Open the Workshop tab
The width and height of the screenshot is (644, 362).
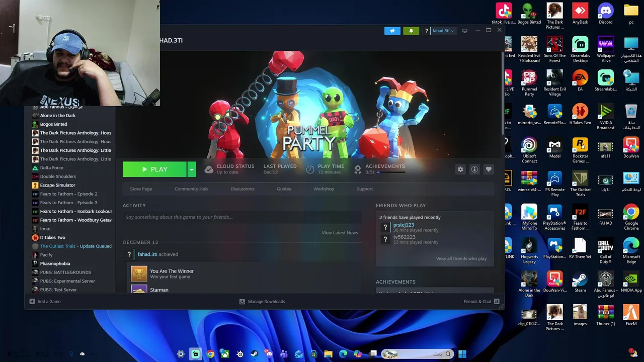324,189
